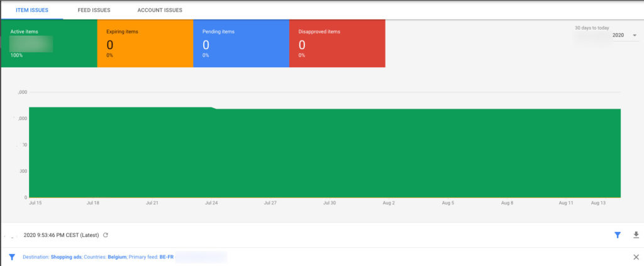Select the green Active items card
Image resolution: width=644 pixels, height=266 pixels.
[x=49, y=43]
